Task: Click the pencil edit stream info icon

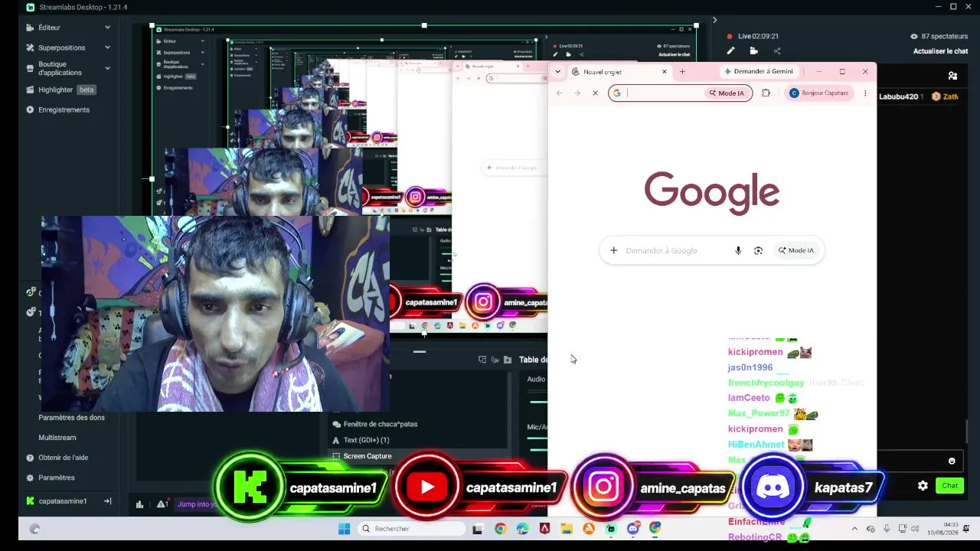Action: click(x=730, y=51)
